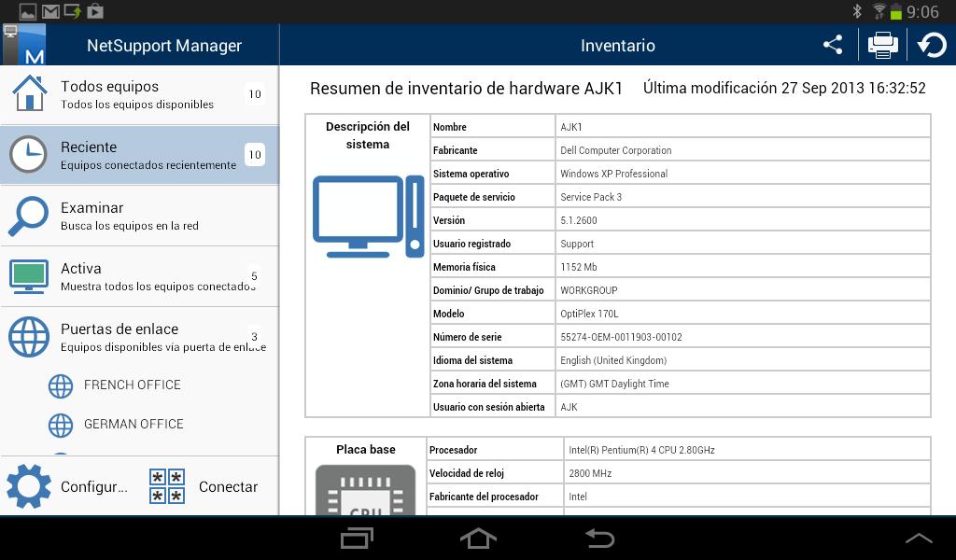
Task: Select 'WORKGROUP' domain value
Action: point(589,290)
